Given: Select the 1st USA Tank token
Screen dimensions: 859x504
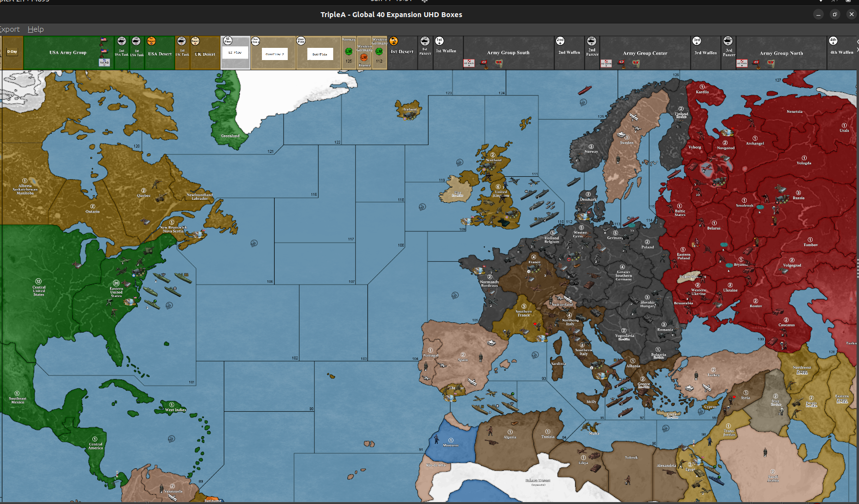Looking at the screenshot, I should tap(136, 42).
